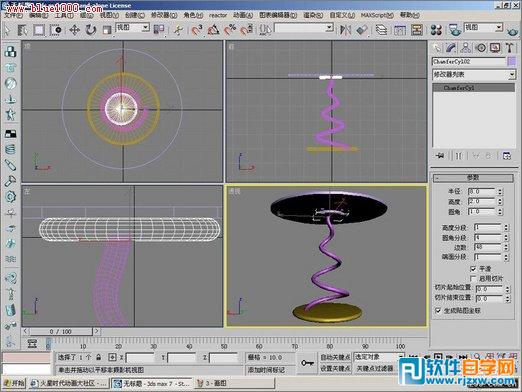522x392 pixels.
Task: Select the Select Object arrow tool
Action: pyautogui.click(x=7, y=30)
